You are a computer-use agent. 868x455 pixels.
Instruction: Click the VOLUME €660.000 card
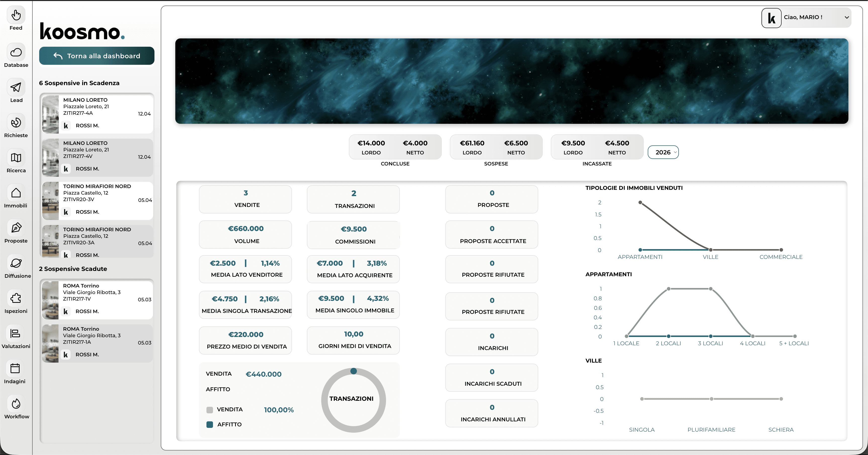point(245,234)
